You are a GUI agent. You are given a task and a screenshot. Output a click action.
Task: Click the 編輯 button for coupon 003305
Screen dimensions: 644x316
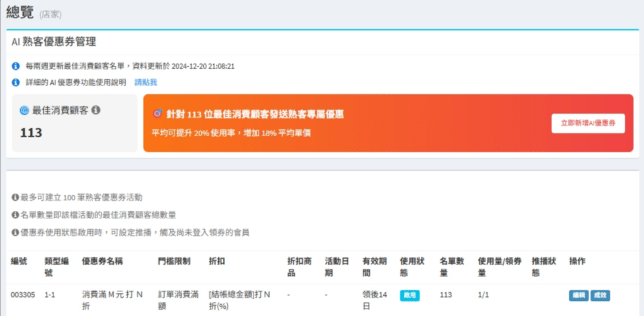tap(579, 295)
